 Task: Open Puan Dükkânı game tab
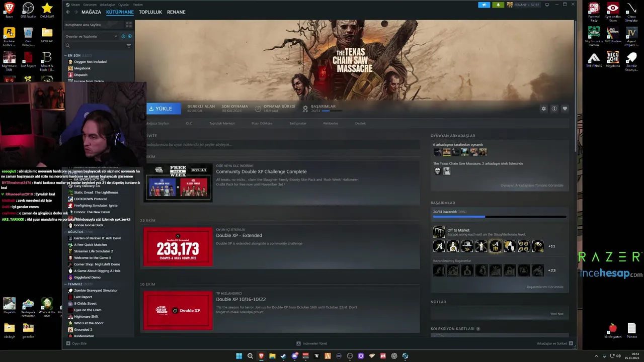(x=262, y=123)
